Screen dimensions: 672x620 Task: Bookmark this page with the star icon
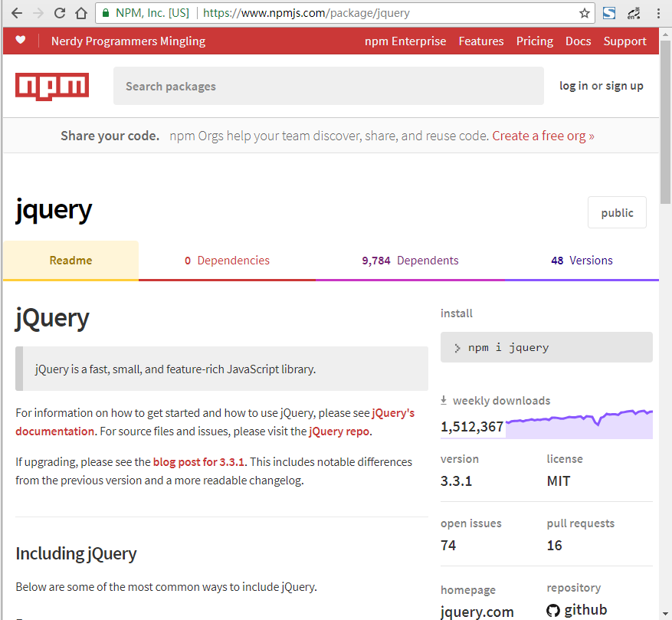[x=585, y=13]
